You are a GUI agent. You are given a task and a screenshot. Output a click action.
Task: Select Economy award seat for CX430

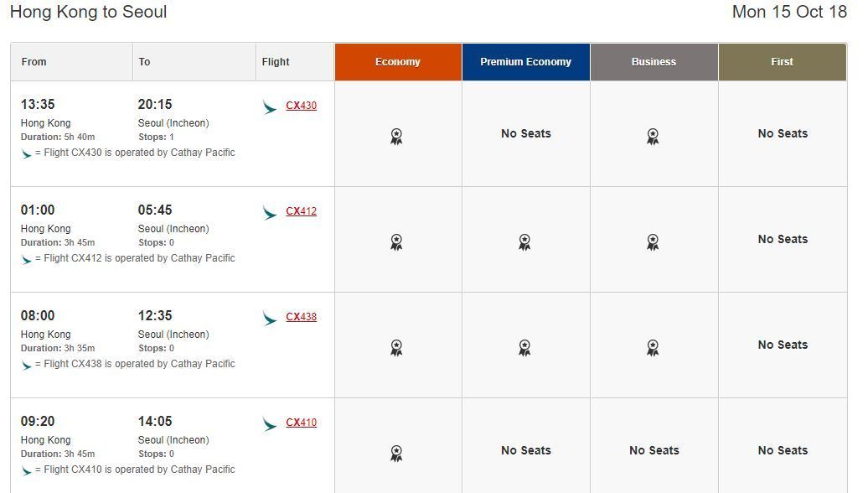(x=396, y=137)
